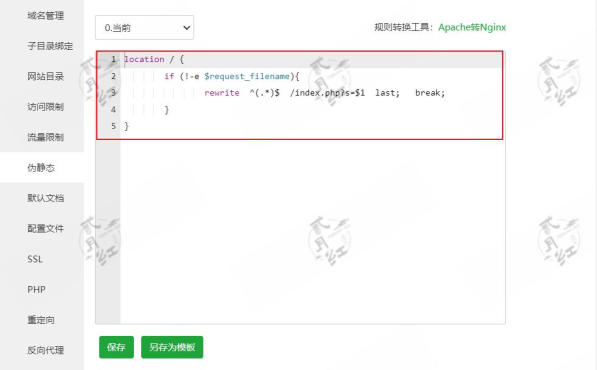Open the 默认文档 tab

point(45,198)
